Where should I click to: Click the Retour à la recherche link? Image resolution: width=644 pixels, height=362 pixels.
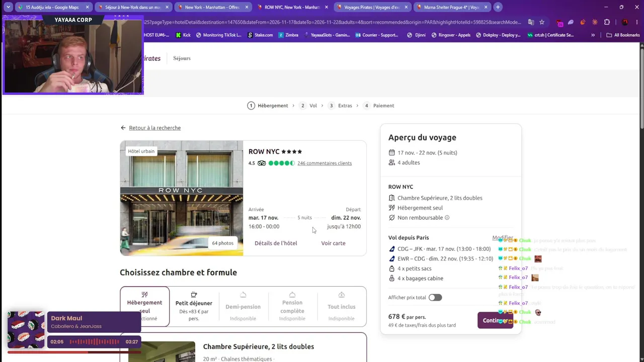pyautogui.click(x=154, y=128)
